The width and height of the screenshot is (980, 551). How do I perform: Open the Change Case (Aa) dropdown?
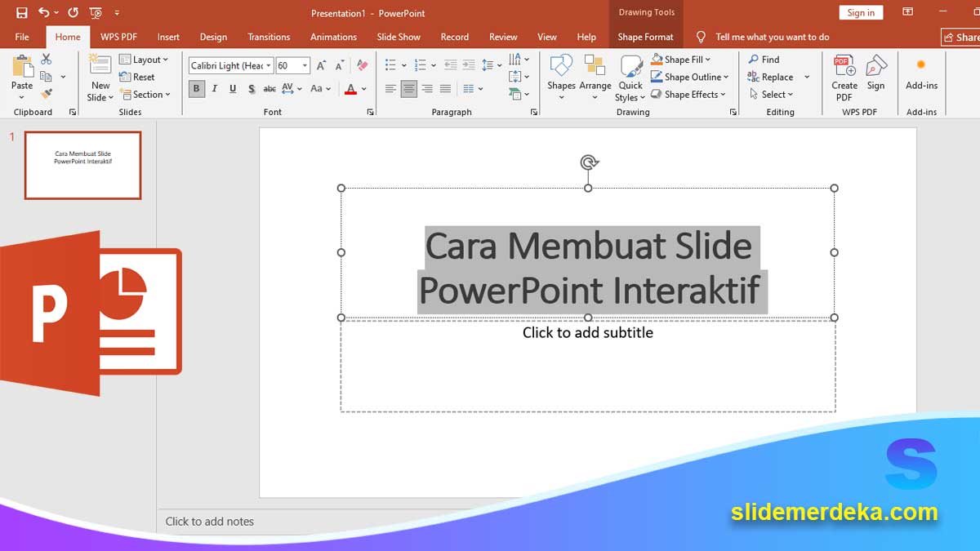click(x=321, y=88)
